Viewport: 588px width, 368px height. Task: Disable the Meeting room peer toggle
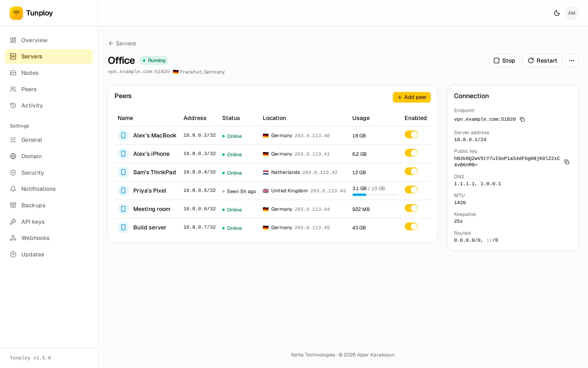411,208
